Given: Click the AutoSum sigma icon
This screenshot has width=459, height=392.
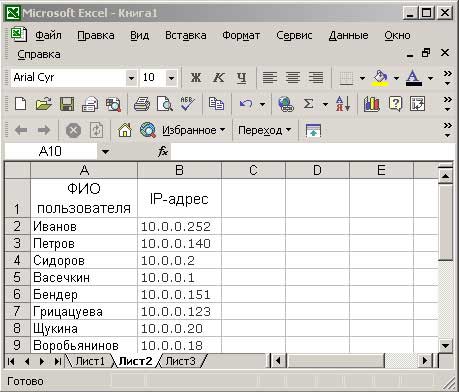Looking at the screenshot, I should (309, 104).
